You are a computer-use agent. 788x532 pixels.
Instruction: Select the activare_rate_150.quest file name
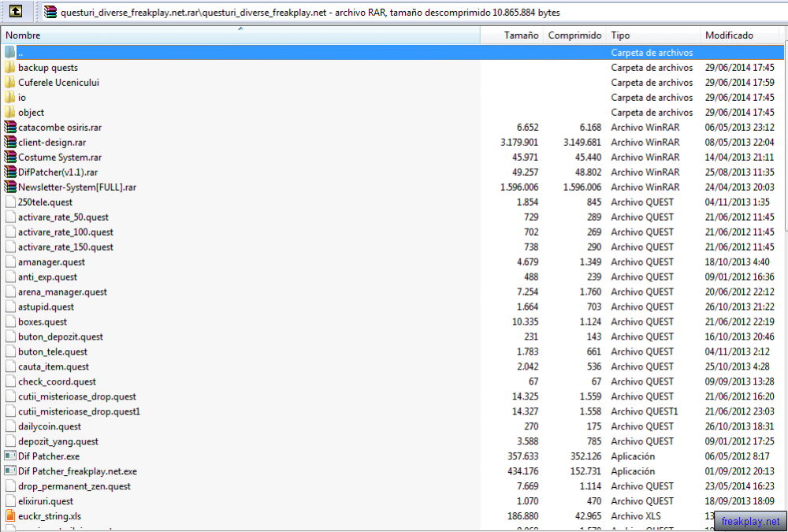pyautogui.click(x=66, y=247)
